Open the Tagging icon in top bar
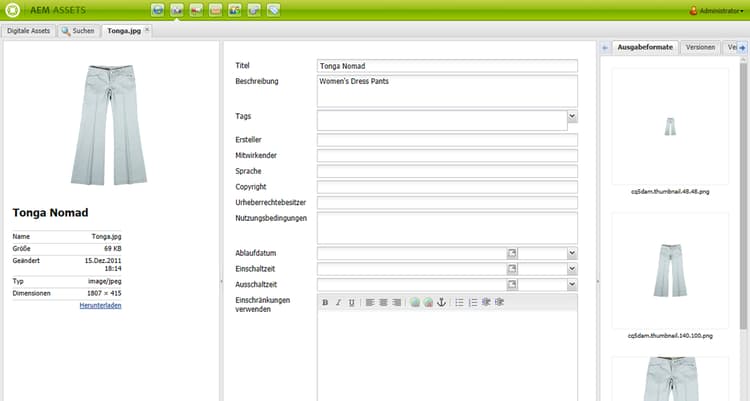750x401 pixels. pos(274,10)
